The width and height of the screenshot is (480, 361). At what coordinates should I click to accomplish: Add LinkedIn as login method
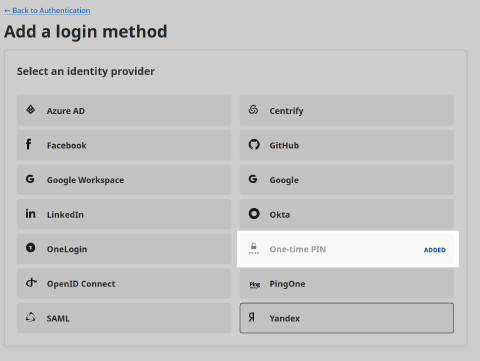click(124, 214)
